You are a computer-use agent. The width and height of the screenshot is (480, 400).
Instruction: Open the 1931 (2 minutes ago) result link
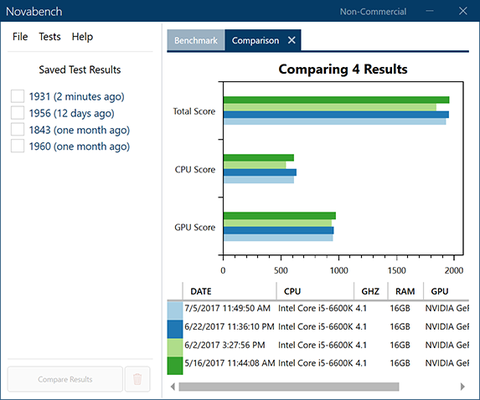[x=77, y=97]
